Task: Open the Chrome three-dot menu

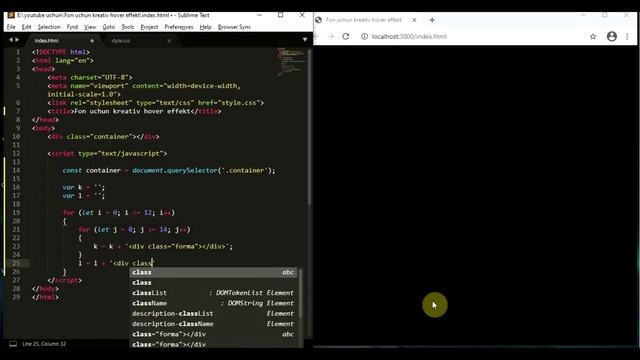Action: pyautogui.click(x=627, y=36)
